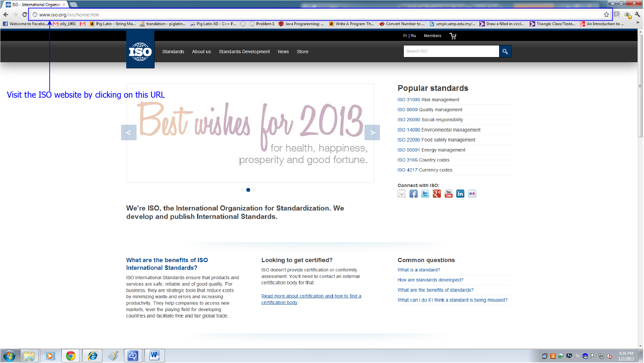Open the Google+ notifications extension icon
The width and height of the screenshot is (644, 363).
[617, 15]
